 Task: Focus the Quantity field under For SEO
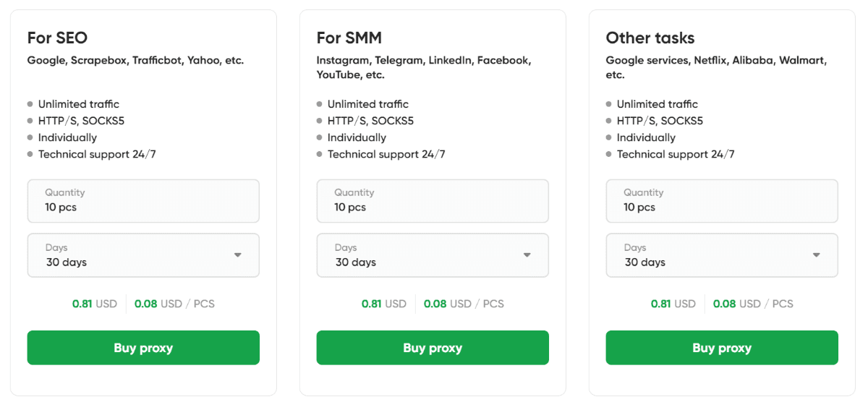click(143, 201)
